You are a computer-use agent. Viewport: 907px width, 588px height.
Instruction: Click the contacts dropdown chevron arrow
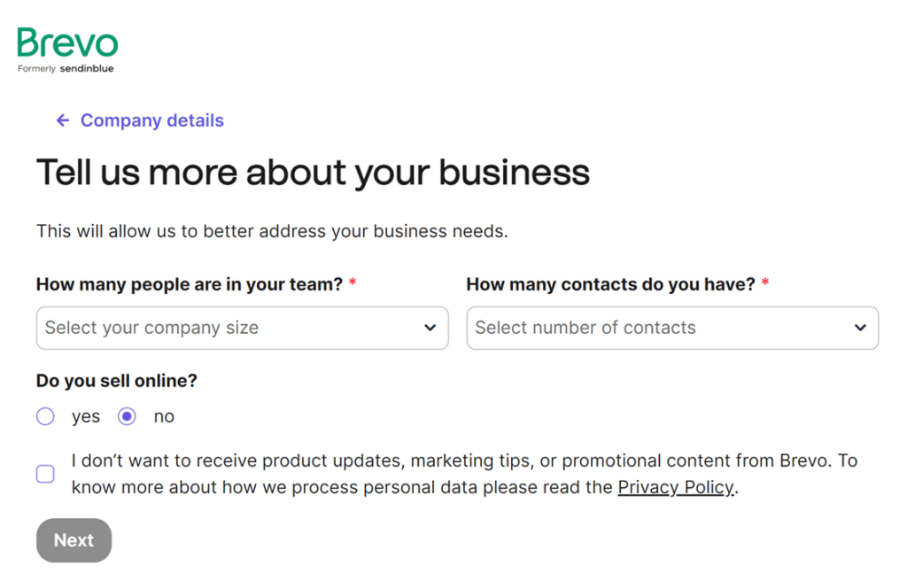tap(860, 328)
